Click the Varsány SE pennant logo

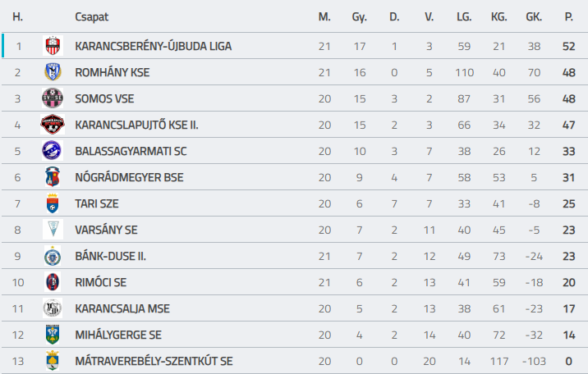(53, 229)
